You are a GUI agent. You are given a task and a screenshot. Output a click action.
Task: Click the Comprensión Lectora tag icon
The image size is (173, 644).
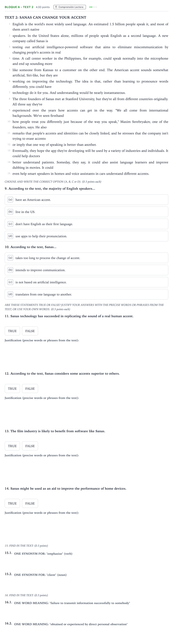56,7
